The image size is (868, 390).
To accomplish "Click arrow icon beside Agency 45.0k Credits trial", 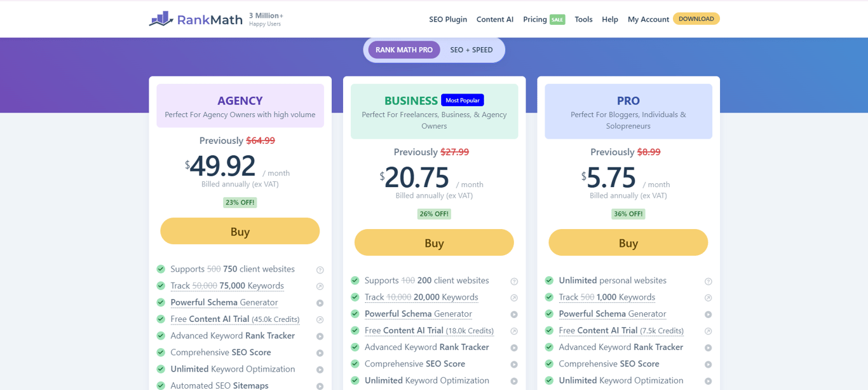I will pyautogui.click(x=320, y=319).
